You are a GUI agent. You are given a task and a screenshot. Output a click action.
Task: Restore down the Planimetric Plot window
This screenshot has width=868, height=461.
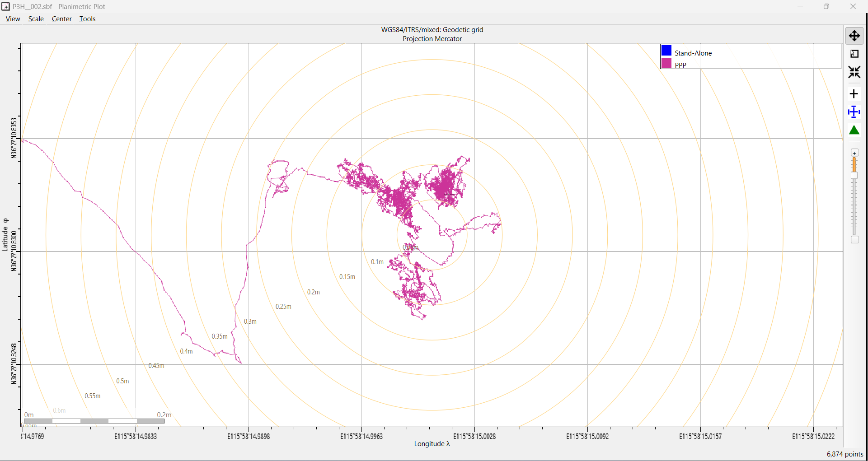(x=826, y=6)
